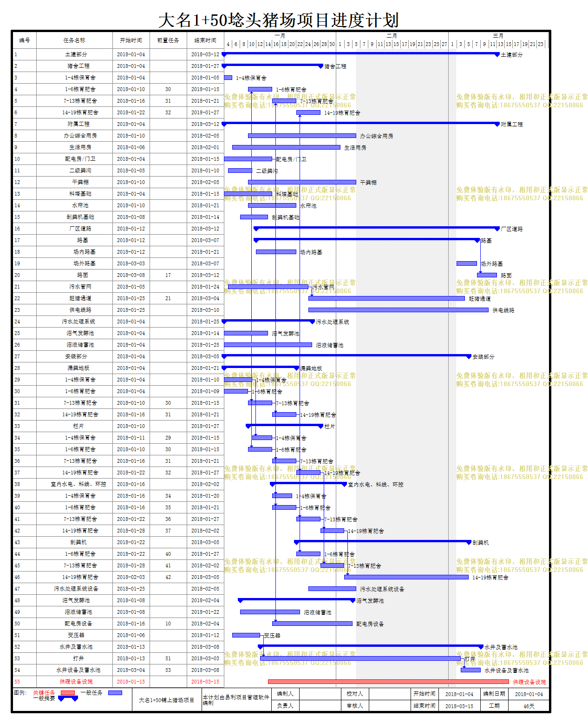This screenshot has width=588, height=723.
Task: Click the 场外路基 task name cell in row 19
Action: (74, 263)
